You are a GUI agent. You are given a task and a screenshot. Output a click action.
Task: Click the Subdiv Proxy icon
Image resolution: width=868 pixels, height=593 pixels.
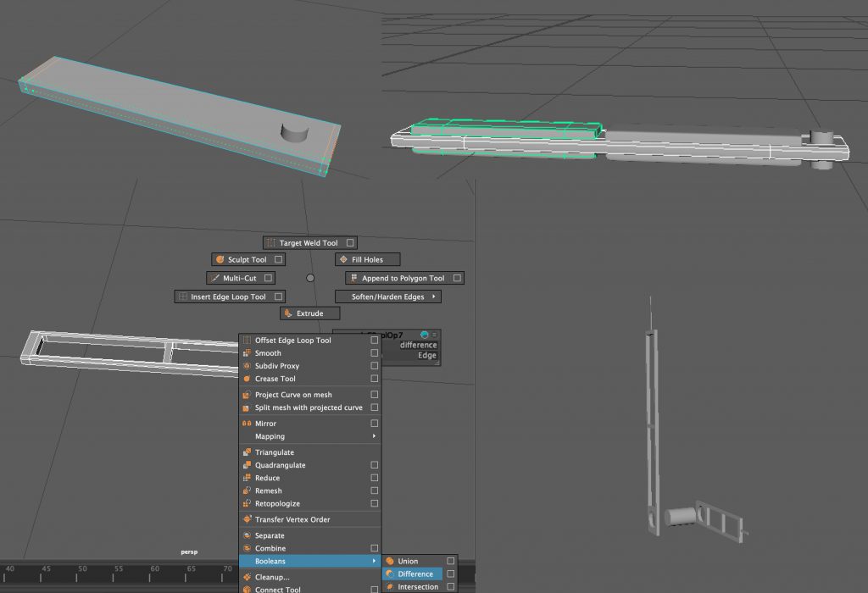pyautogui.click(x=247, y=366)
